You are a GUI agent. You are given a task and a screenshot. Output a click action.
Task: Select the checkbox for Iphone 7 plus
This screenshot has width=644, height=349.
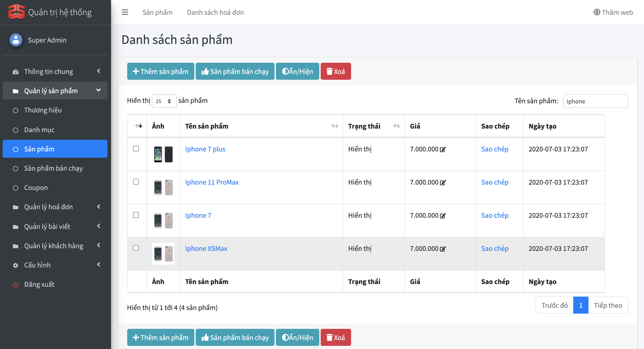[136, 148]
